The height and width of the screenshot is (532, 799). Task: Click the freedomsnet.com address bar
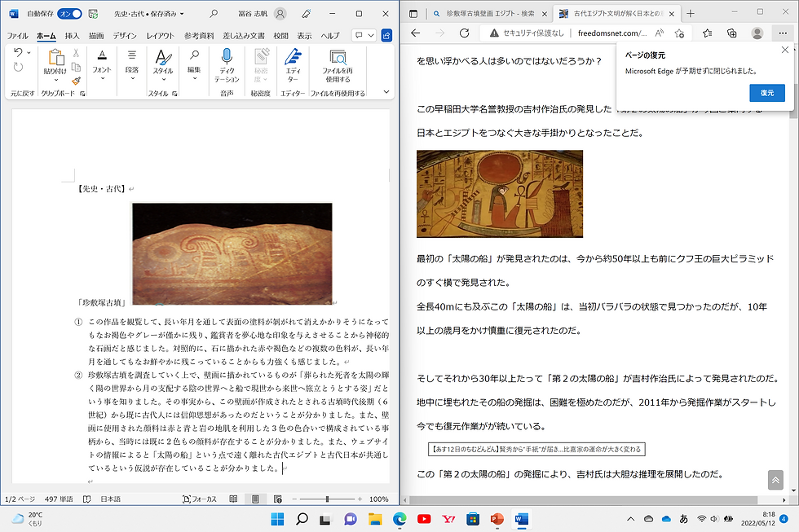pyautogui.click(x=612, y=33)
